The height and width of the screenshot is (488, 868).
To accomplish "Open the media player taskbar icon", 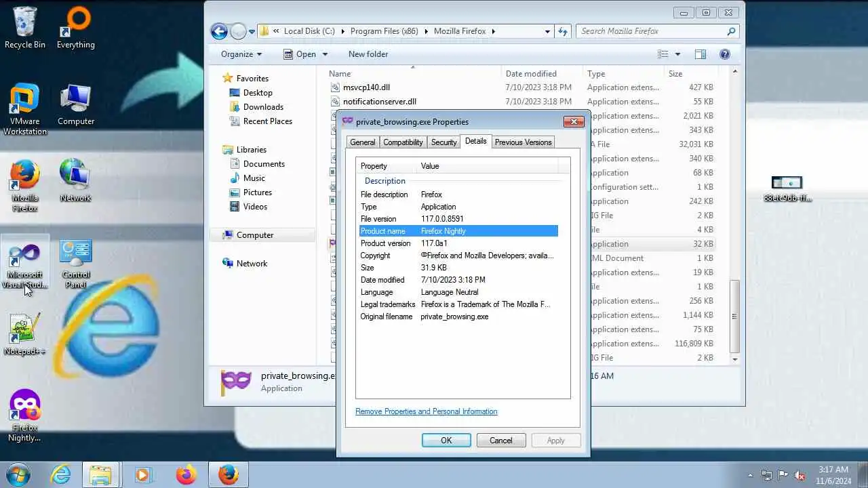I will click(142, 474).
